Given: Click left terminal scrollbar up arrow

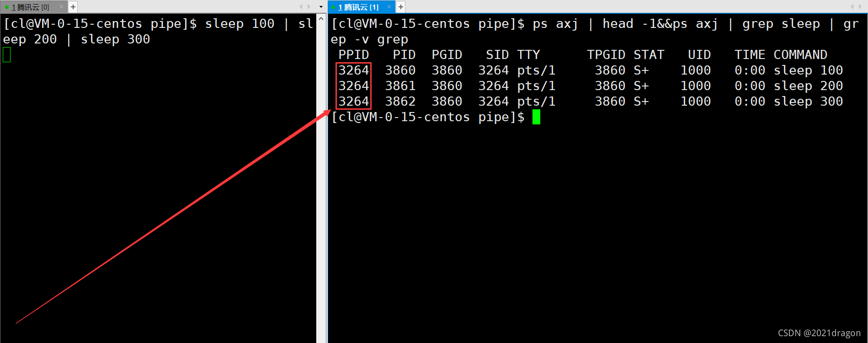Looking at the screenshot, I should (321, 19).
